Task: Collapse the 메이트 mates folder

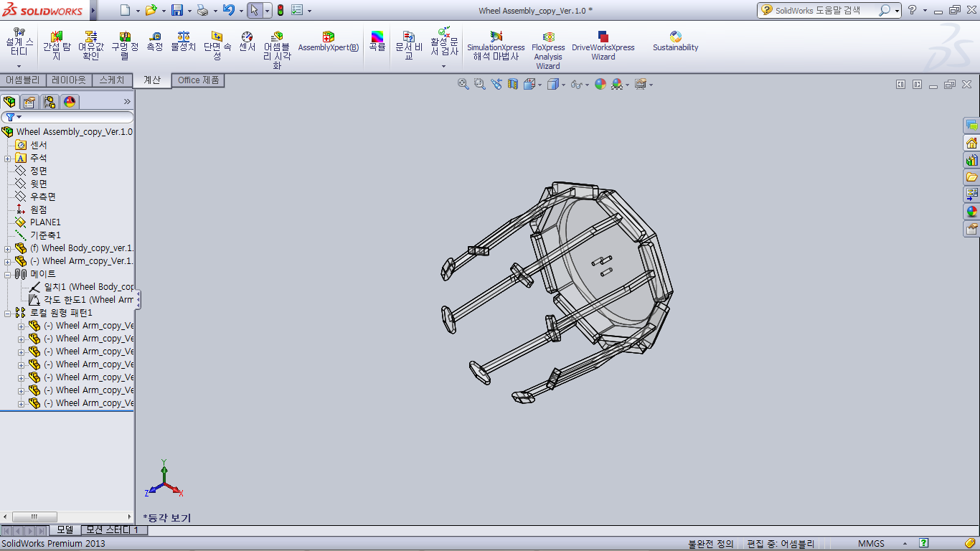Action: pos(8,274)
